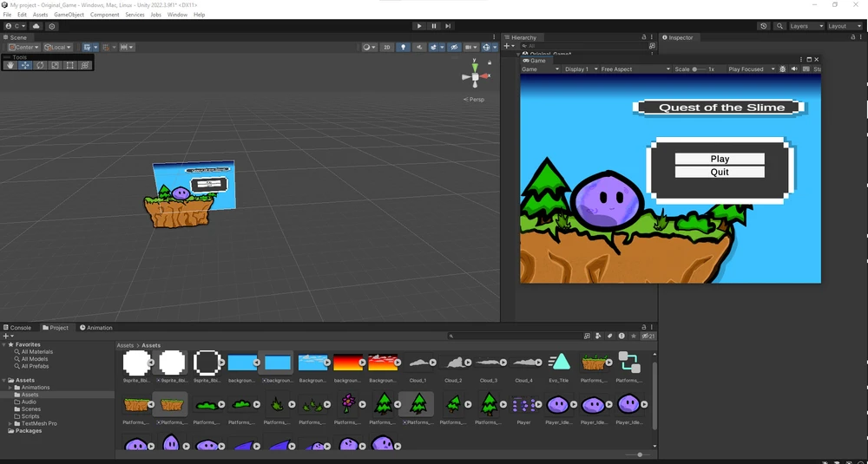Open the Layers dropdown

(804, 26)
